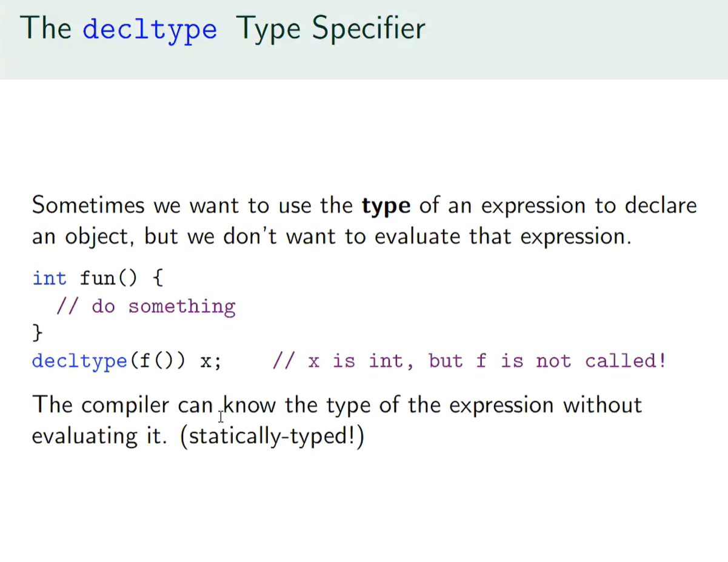This screenshot has width=728, height=562.
Task: Click the "(statically-typed!)" text
Action: 272,437
